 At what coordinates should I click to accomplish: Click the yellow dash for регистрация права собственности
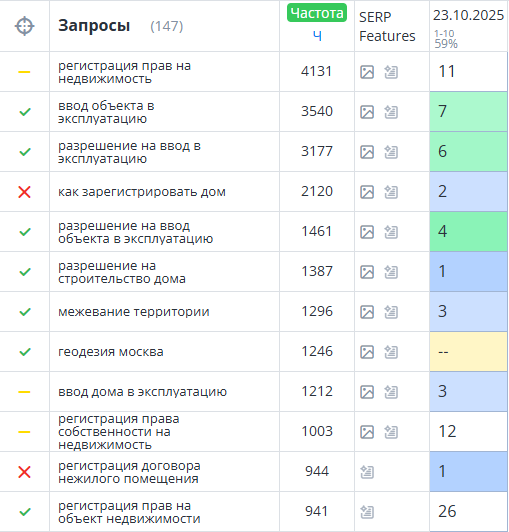pyautogui.click(x=24, y=432)
